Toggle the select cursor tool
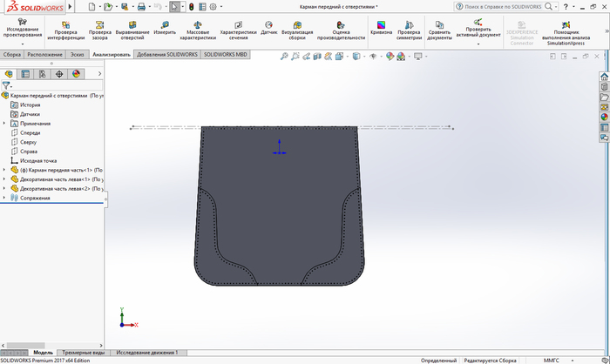610x364 pixels. (174, 6)
